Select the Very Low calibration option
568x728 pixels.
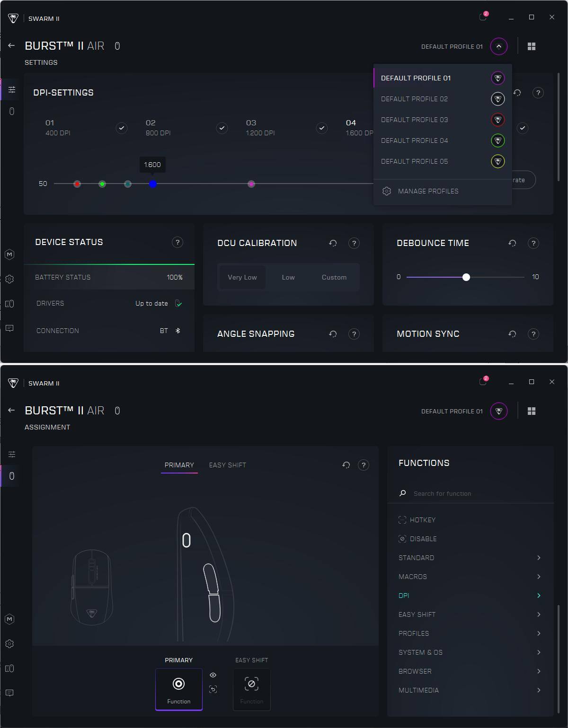(242, 277)
